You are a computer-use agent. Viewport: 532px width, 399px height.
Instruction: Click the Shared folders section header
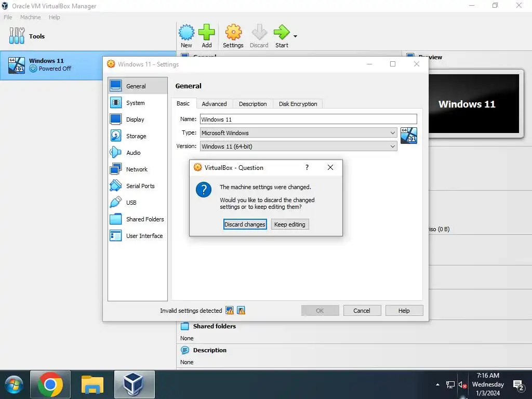215,326
